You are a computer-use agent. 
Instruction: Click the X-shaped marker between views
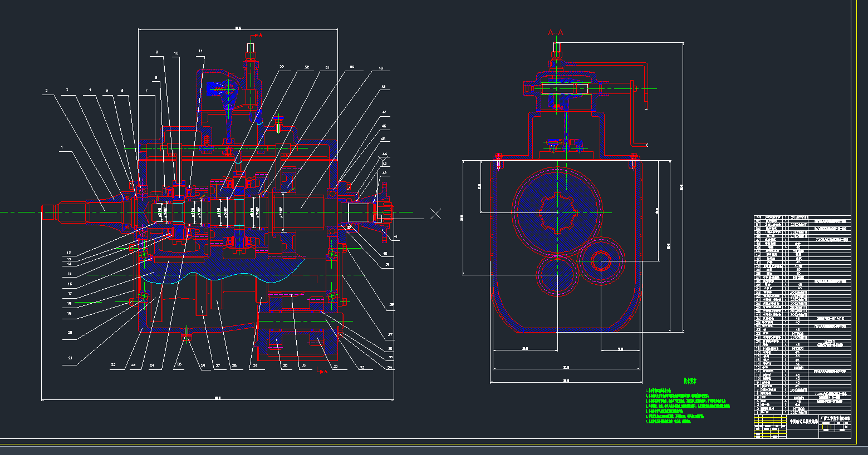[435, 214]
